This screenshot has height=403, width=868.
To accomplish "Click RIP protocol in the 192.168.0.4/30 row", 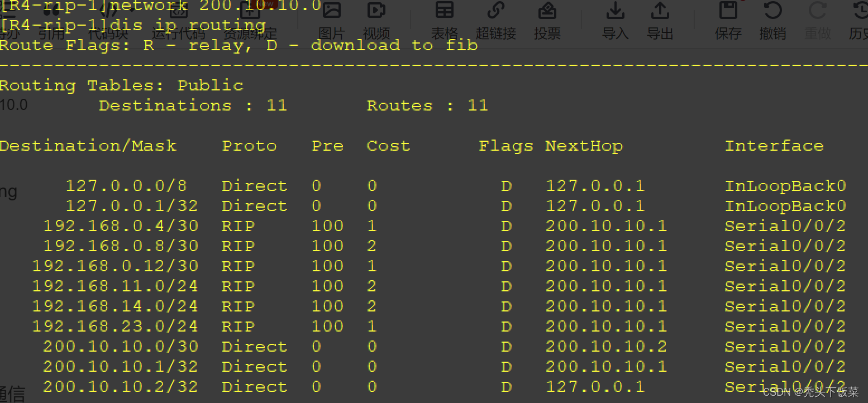I will (238, 226).
